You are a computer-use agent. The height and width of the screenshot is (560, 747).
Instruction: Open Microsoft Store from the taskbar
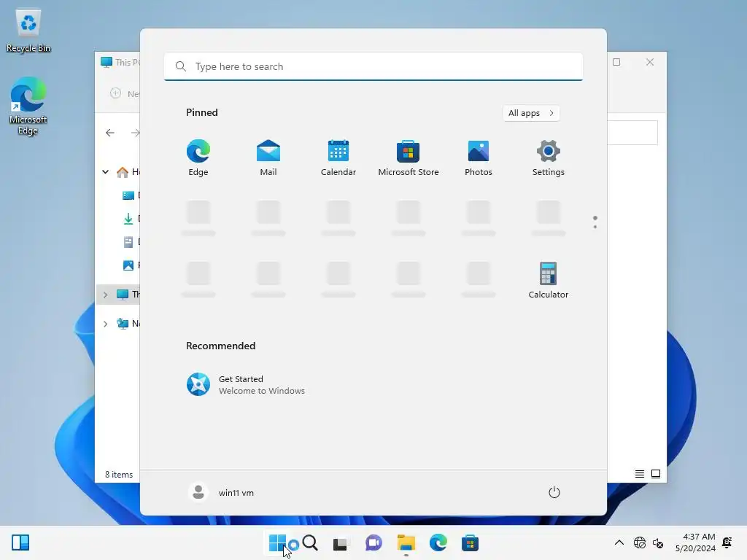tap(470, 542)
